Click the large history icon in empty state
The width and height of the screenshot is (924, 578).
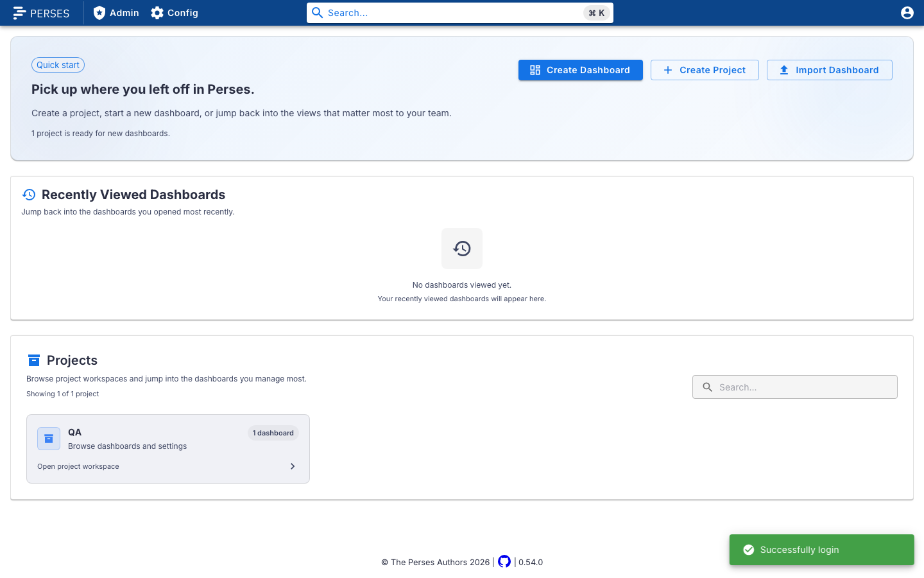(x=462, y=249)
